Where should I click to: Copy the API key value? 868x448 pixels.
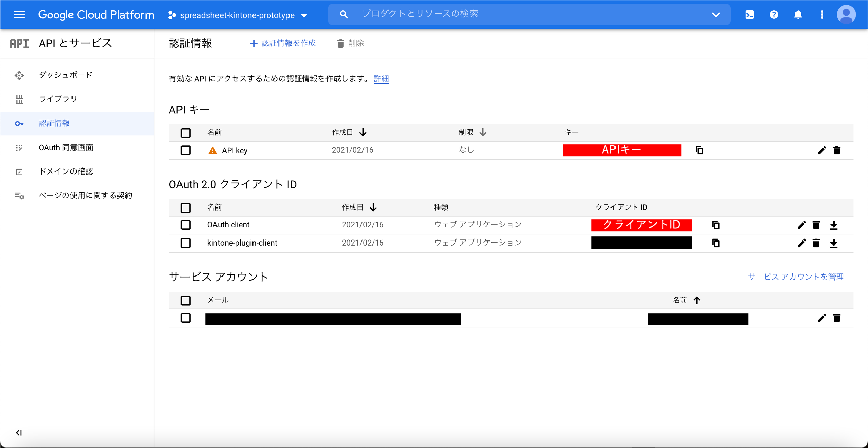click(x=699, y=150)
